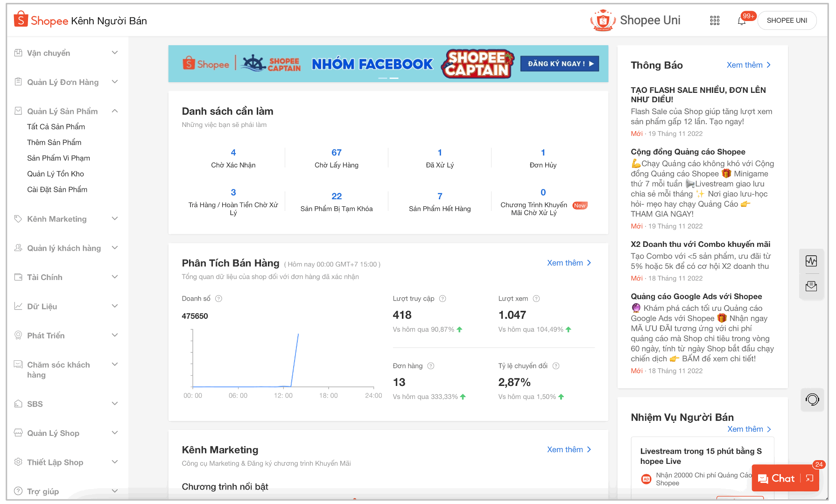The width and height of the screenshot is (836, 504).
Task: Open Thêm Sản Phẩm submenu item
Action: 54,142
